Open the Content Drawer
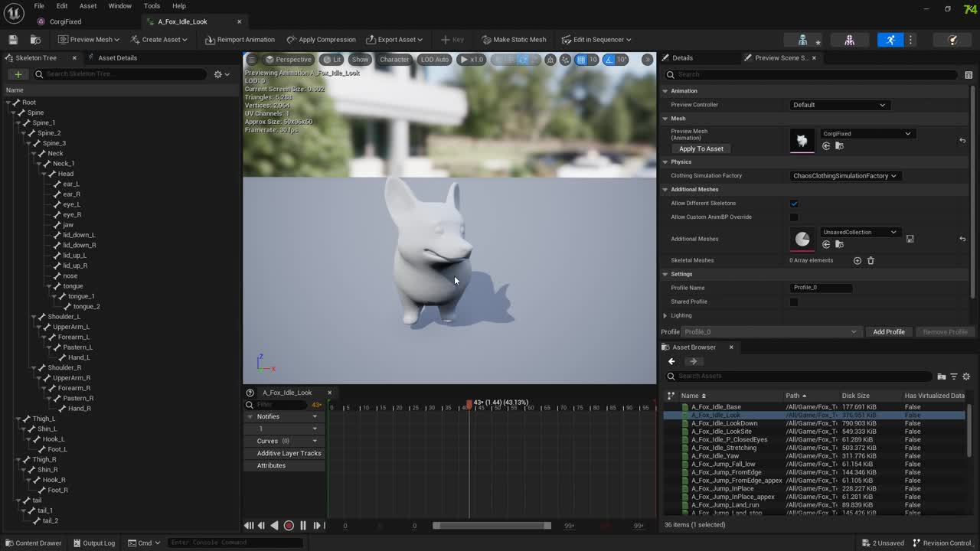Viewport: 980px width, 551px height. pyautogui.click(x=33, y=543)
